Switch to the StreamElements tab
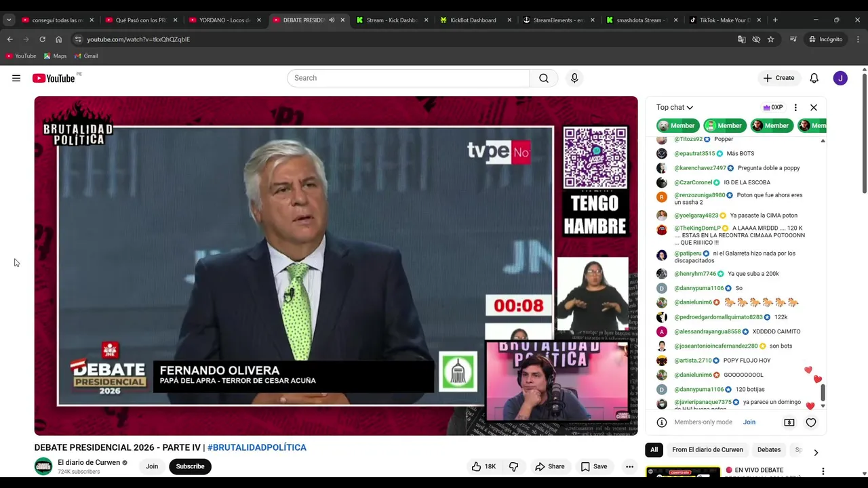868x488 pixels. pyautogui.click(x=559, y=20)
